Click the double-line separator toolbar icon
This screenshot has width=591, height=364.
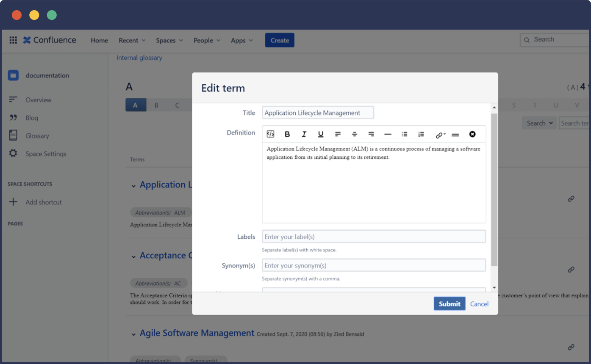[x=455, y=135]
